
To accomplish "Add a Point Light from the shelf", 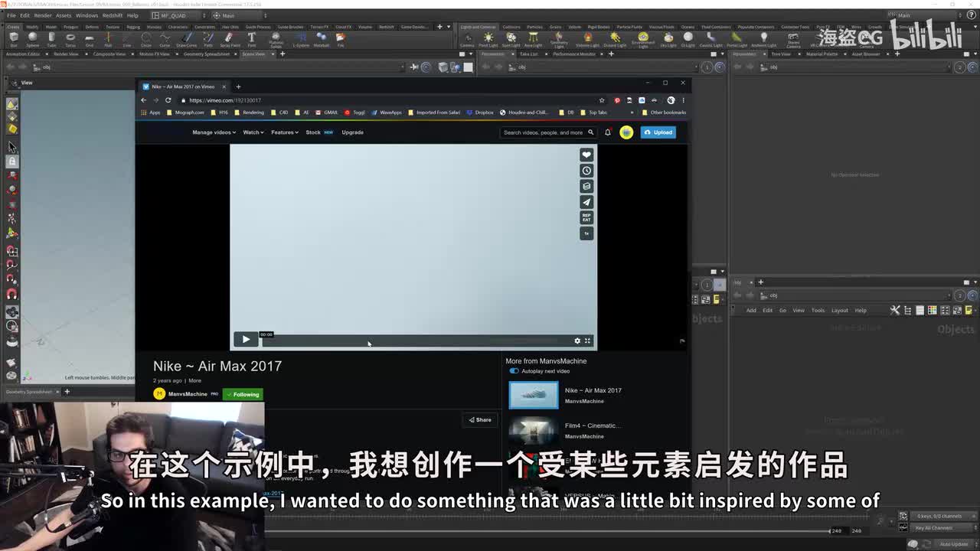I will pos(488,39).
